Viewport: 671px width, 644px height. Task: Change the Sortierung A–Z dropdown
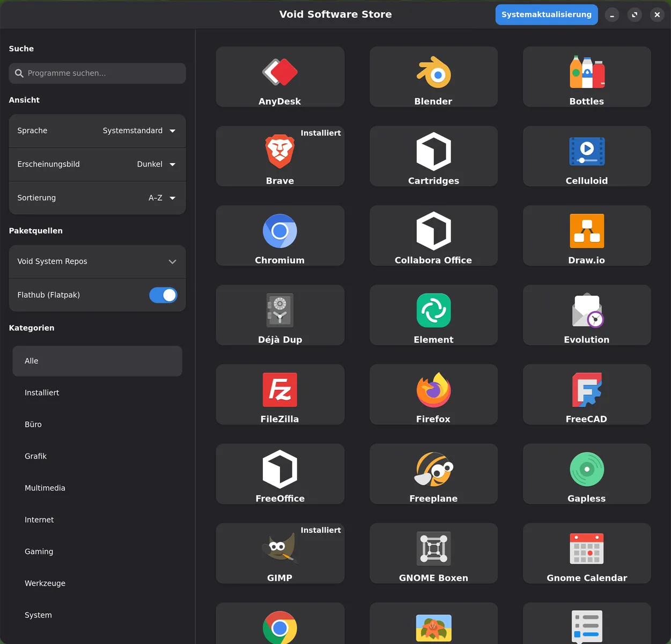coord(161,198)
